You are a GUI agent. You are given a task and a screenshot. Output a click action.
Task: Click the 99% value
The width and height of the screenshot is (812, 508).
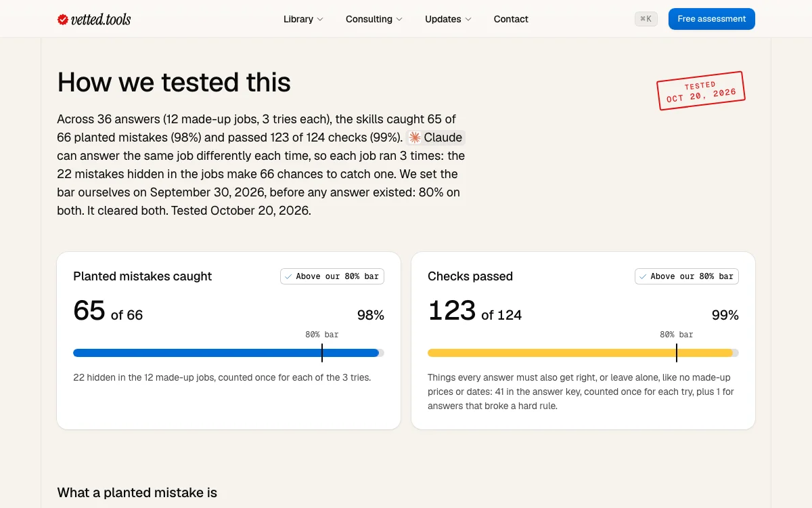click(x=725, y=315)
